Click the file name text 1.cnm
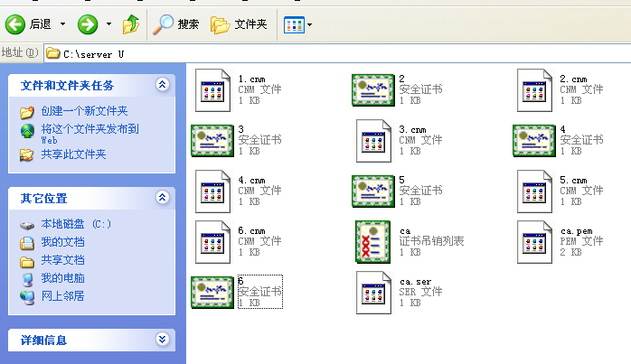Viewport: 631px width, 364px height. [x=251, y=79]
